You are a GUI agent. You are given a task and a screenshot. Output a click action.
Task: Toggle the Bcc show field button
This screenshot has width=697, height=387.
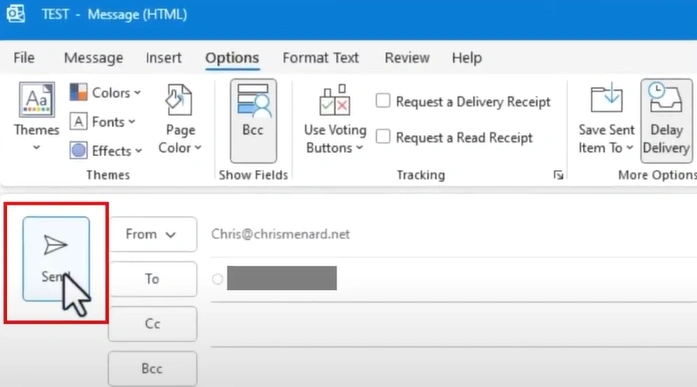tap(253, 120)
